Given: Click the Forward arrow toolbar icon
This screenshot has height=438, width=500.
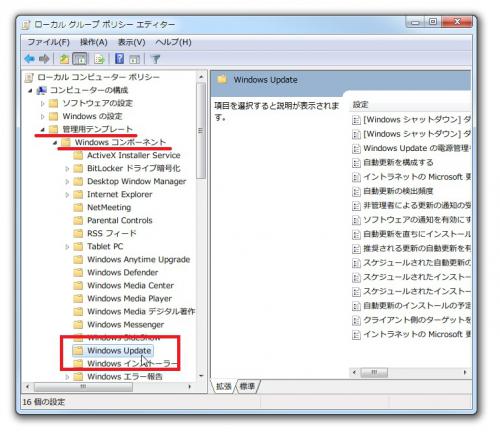Looking at the screenshot, I should point(44,59).
